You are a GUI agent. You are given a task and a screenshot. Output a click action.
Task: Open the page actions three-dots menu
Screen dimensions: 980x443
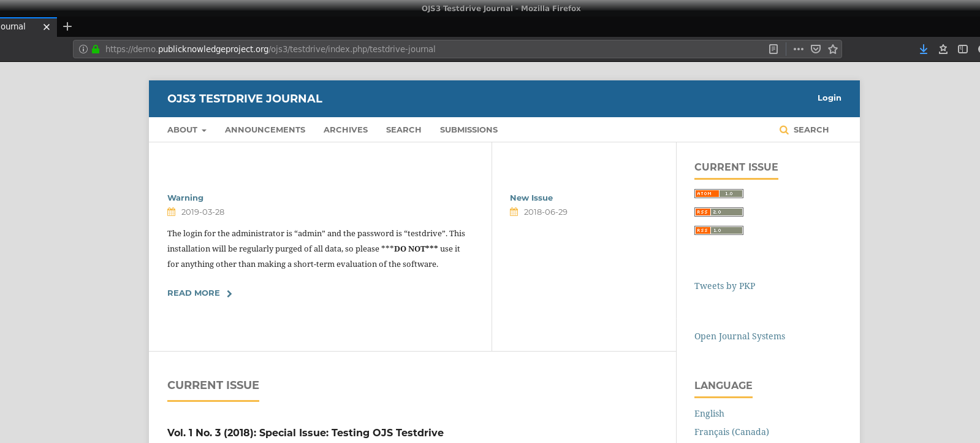798,49
